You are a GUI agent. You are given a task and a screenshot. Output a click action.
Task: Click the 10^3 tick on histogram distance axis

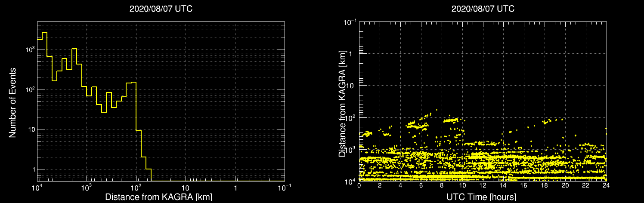click(x=86, y=188)
